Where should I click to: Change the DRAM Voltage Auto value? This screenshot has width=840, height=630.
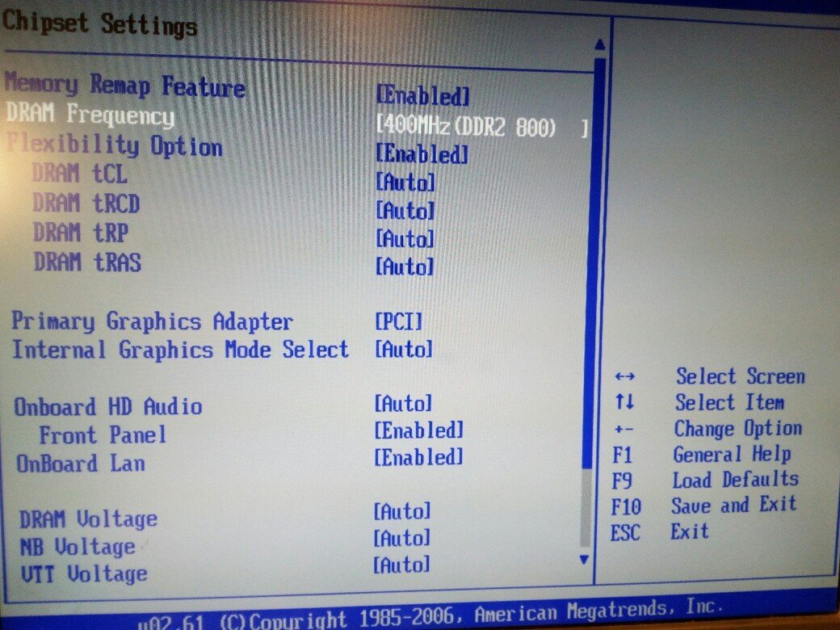[401, 511]
